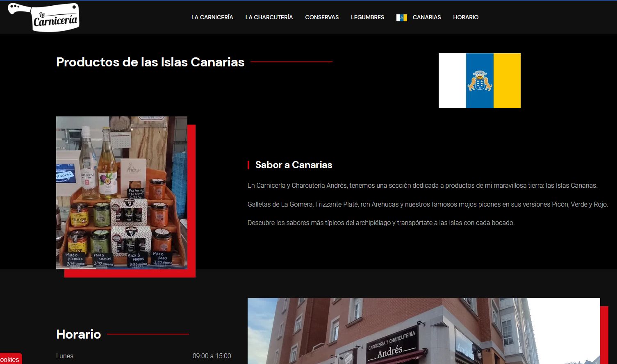617x364 pixels.
Task: Select the red accent bar beside Sabor a Canarias
Action: coord(249,165)
